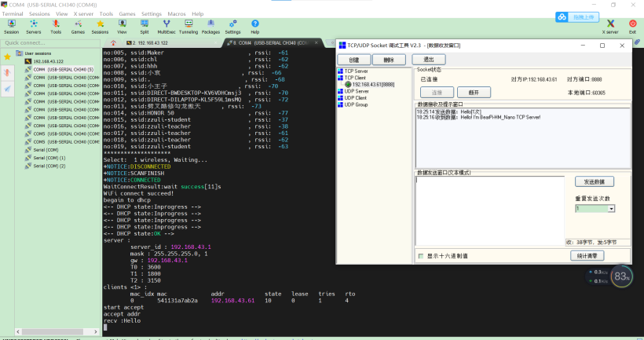Click the 统计清零 reset counter button
The height and width of the screenshot is (340, 644).
(x=587, y=255)
